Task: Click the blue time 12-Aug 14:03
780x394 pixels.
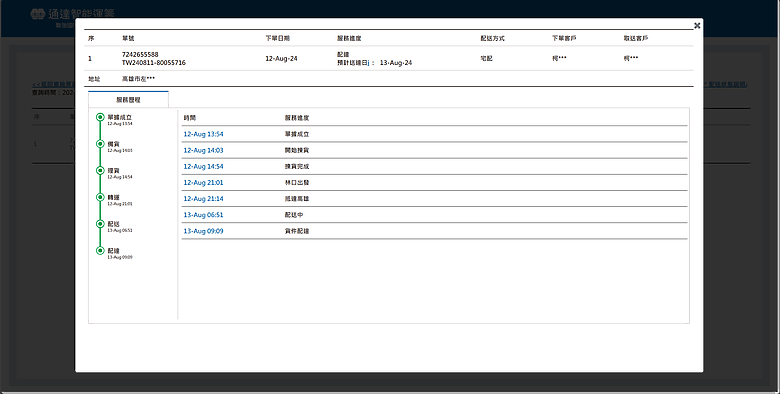Action: point(203,150)
